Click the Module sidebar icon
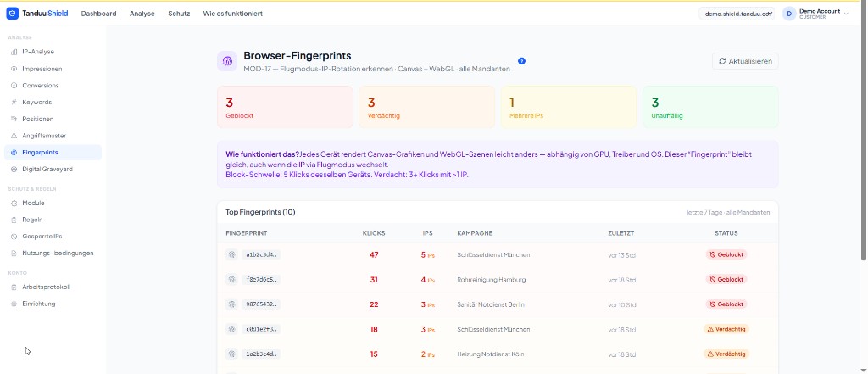This screenshot has height=374, width=868. tap(14, 204)
